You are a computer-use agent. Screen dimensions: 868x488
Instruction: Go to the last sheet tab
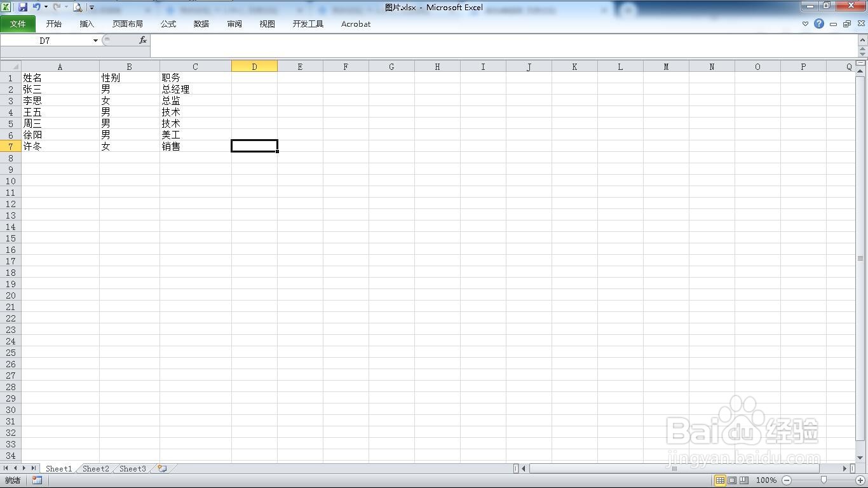[34, 468]
